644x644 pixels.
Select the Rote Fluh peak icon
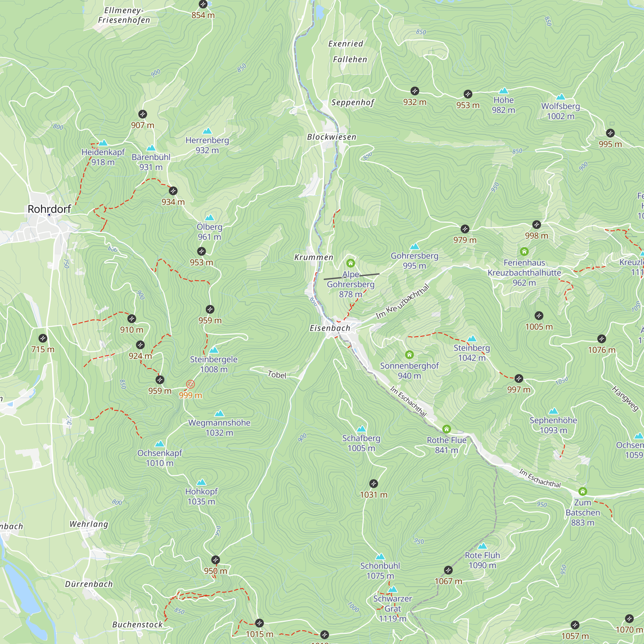click(482, 546)
